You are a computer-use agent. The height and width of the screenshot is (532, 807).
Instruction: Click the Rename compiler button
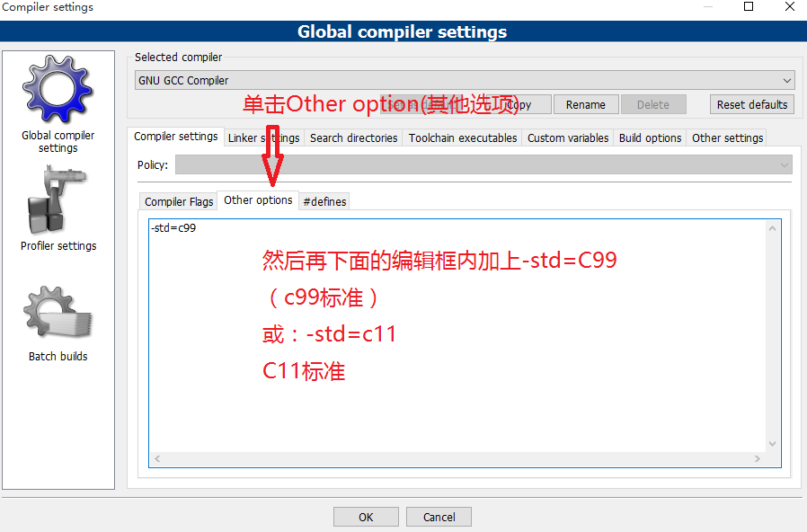pos(586,104)
